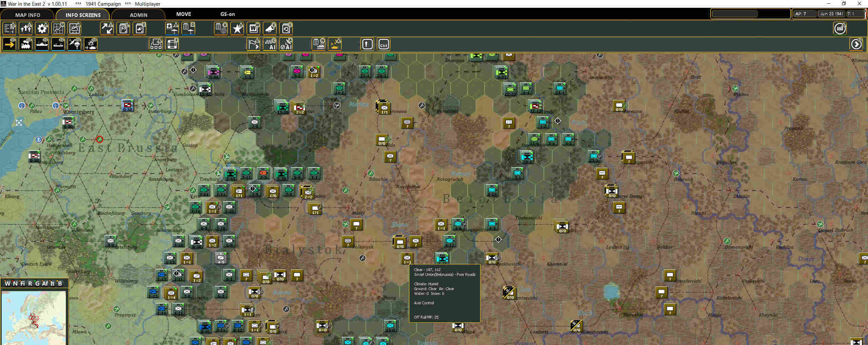Click the Jun 22 1941 date display
This screenshot has width=868, height=345.
pos(831,14)
